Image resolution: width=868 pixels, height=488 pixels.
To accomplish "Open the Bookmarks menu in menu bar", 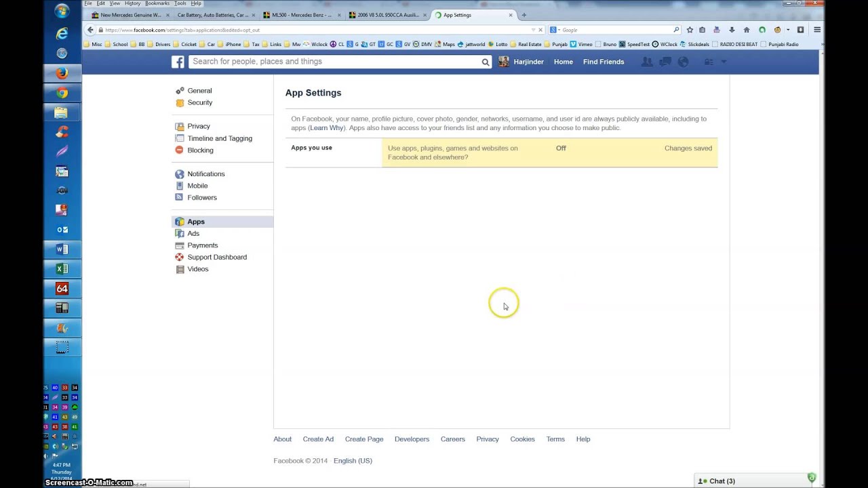I will tap(157, 3).
